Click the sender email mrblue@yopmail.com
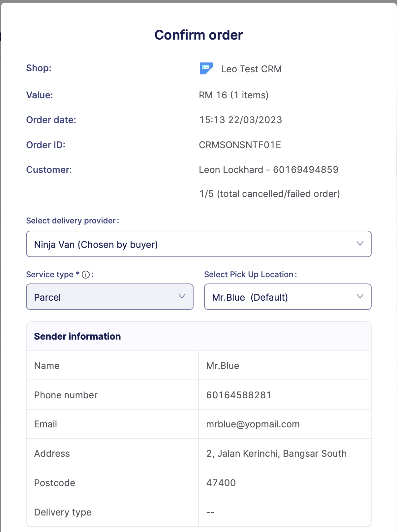 253,424
